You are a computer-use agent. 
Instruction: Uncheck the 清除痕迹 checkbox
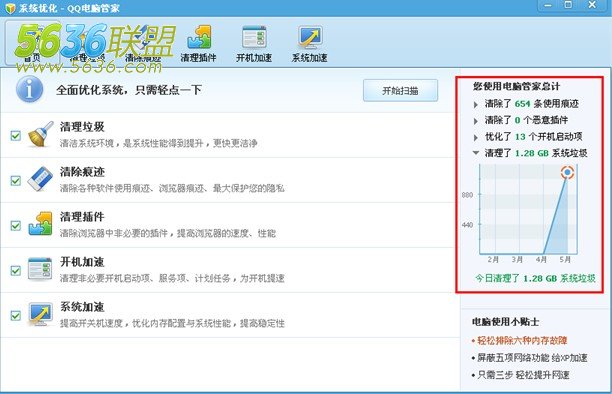pos(16,180)
